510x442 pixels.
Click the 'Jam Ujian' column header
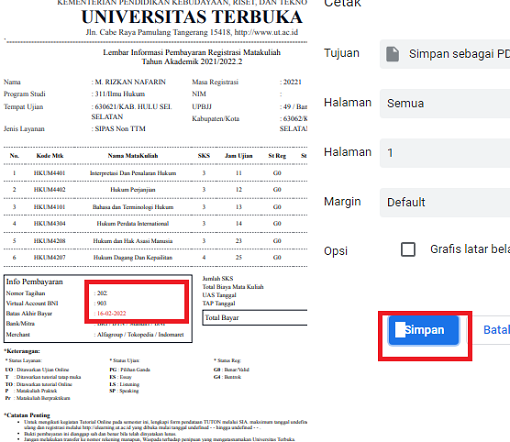click(239, 156)
